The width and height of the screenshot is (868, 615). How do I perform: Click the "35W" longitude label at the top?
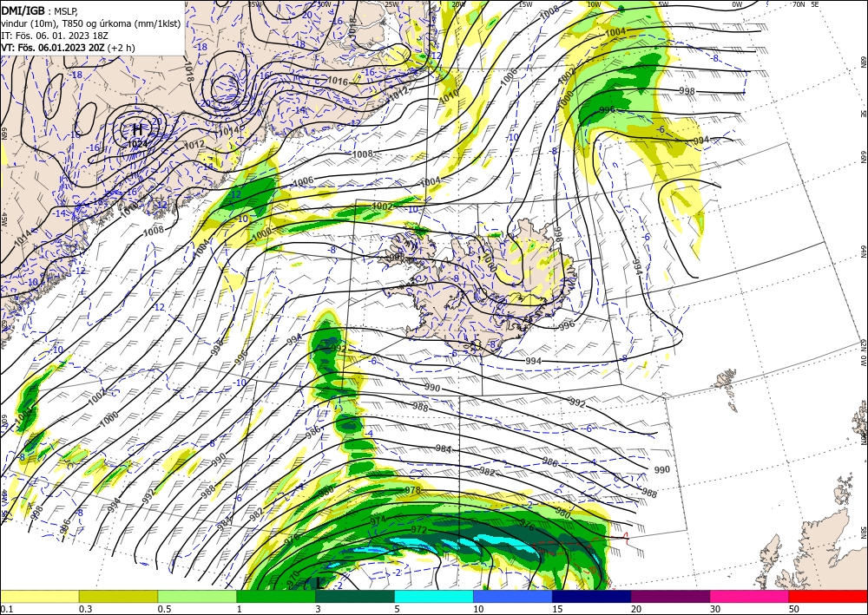click(x=255, y=4)
